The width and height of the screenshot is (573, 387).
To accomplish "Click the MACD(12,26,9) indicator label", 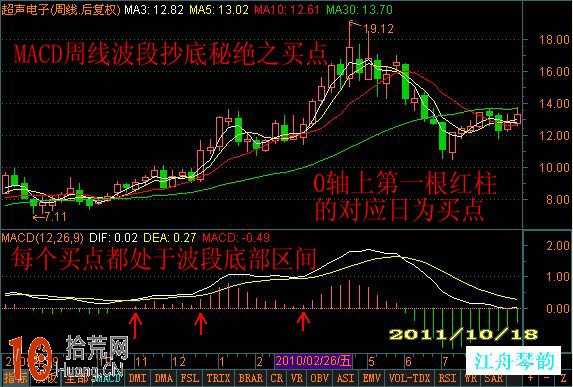I will (x=42, y=238).
